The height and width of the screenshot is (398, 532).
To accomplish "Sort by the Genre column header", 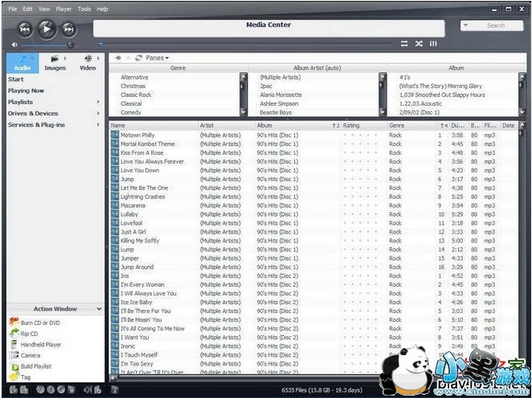I will click(412, 126).
